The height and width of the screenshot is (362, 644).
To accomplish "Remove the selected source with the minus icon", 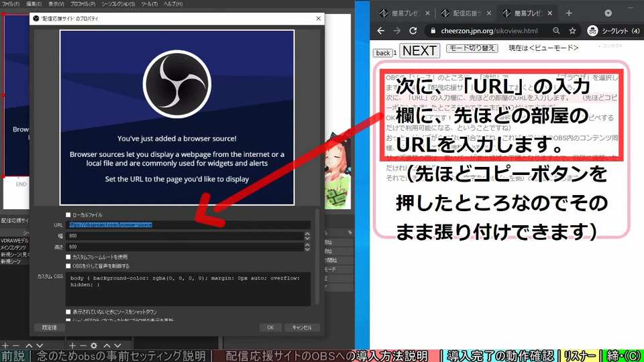I will click(83, 346).
